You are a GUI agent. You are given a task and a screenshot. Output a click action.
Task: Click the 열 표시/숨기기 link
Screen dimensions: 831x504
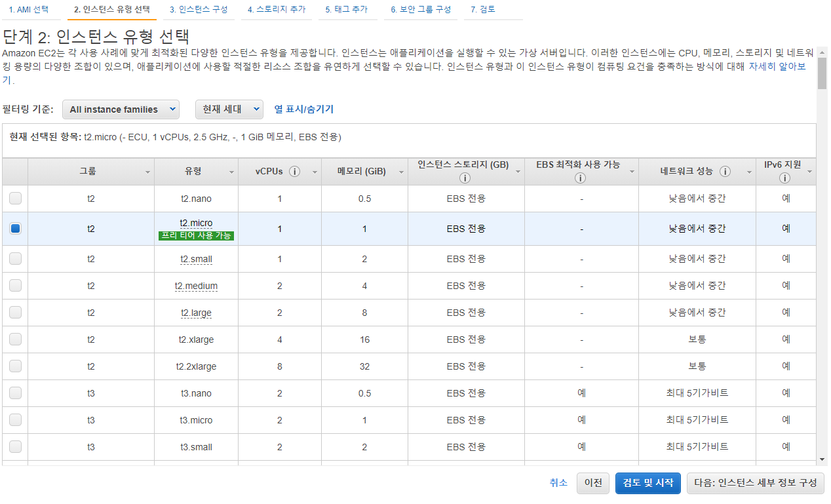tap(304, 109)
